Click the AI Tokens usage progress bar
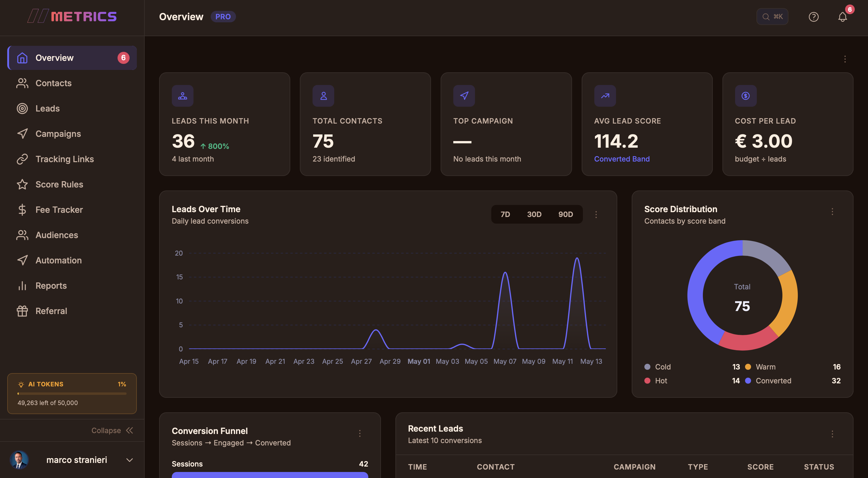This screenshot has width=868, height=478. 72,393
